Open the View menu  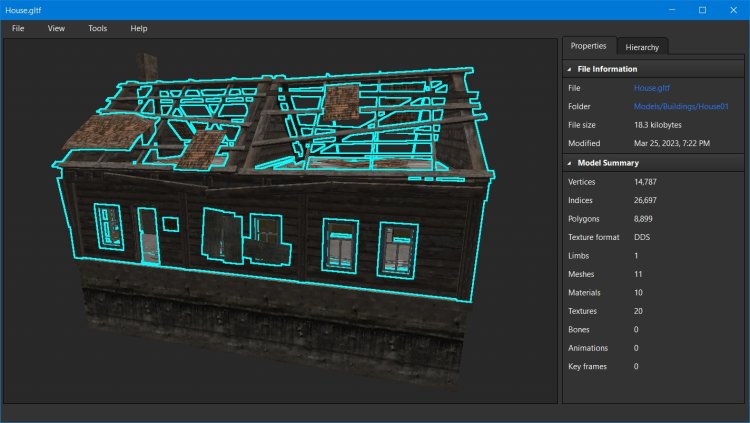pyautogui.click(x=56, y=28)
